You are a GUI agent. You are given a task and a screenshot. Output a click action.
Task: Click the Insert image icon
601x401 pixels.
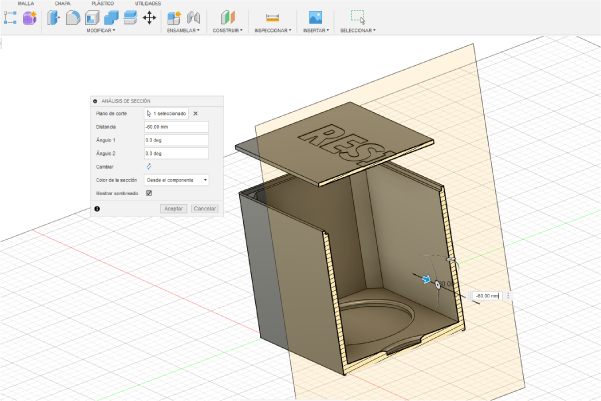point(315,18)
